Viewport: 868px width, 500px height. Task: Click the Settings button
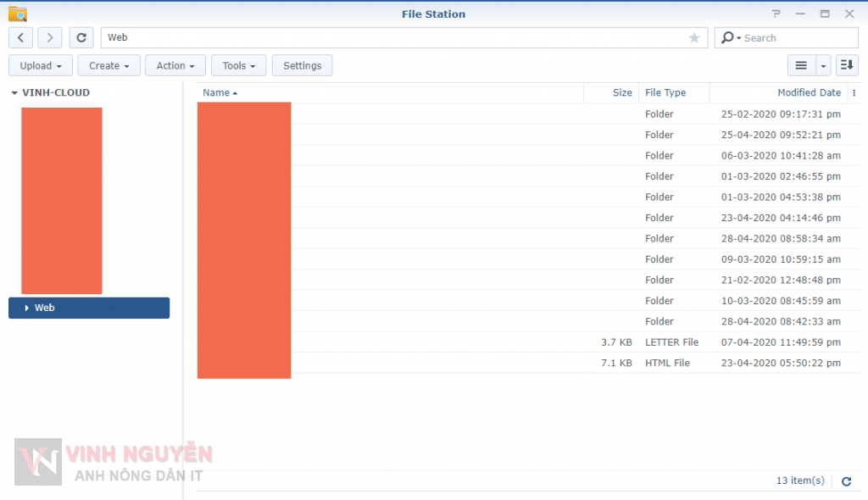pos(302,65)
